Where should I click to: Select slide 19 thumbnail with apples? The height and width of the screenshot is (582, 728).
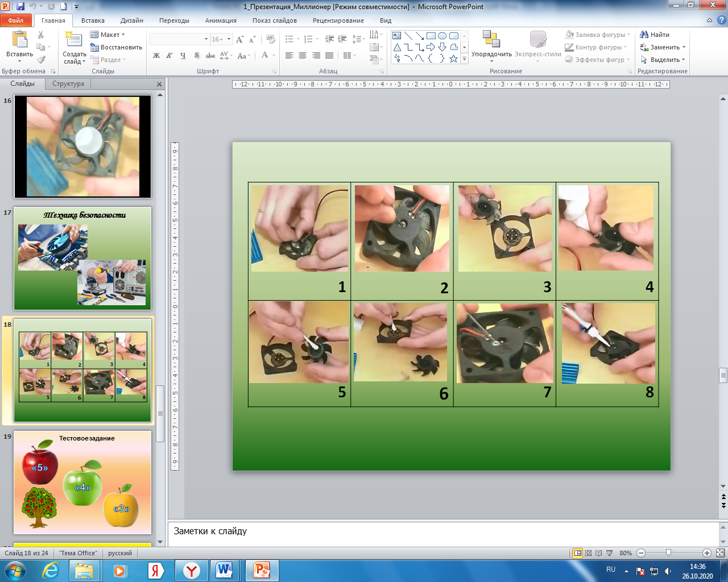[x=82, y=482]
